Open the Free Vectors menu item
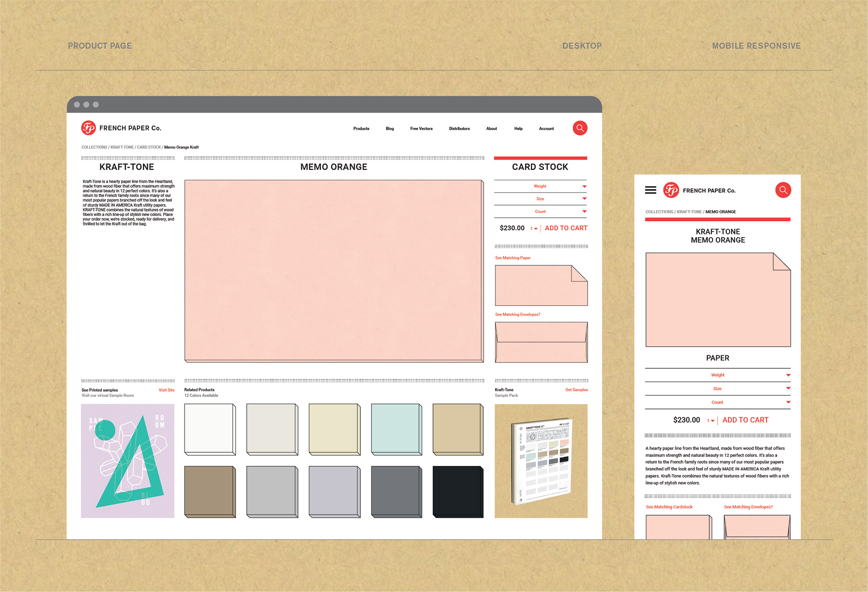 (421, 129)
